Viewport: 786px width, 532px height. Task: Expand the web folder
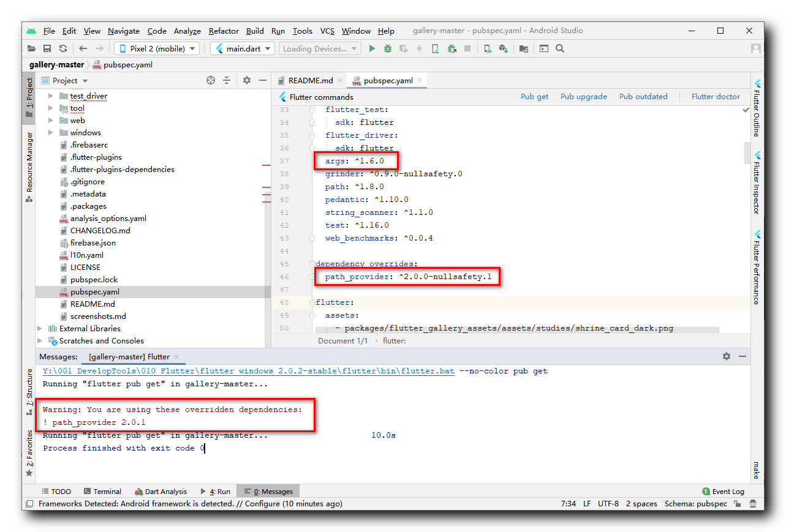coord(51,121)
